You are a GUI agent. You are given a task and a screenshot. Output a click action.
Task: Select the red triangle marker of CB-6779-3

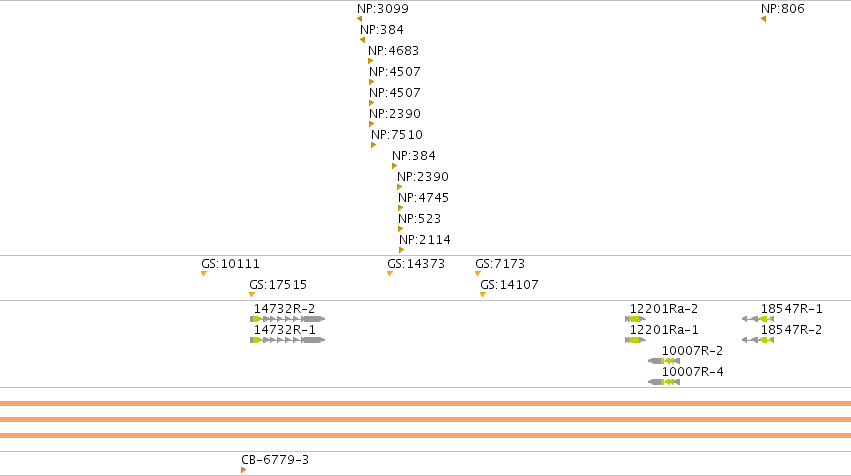(244, 470)
